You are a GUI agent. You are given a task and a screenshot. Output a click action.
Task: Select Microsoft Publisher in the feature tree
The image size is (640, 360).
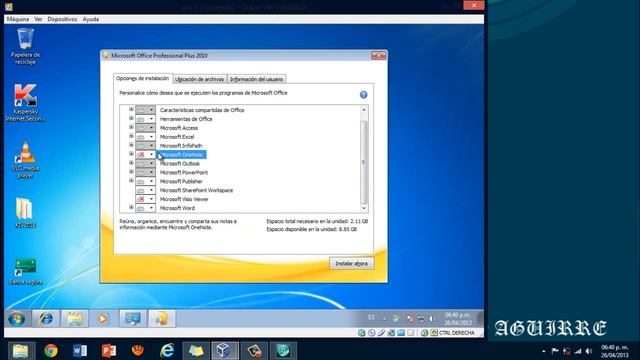coord(181,181)
